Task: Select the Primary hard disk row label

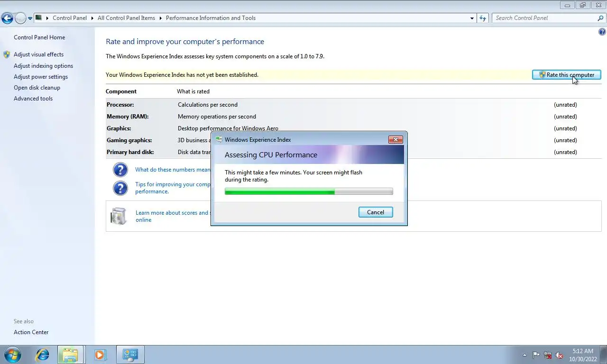Action: pyautogui.click(x=130, y=152)
